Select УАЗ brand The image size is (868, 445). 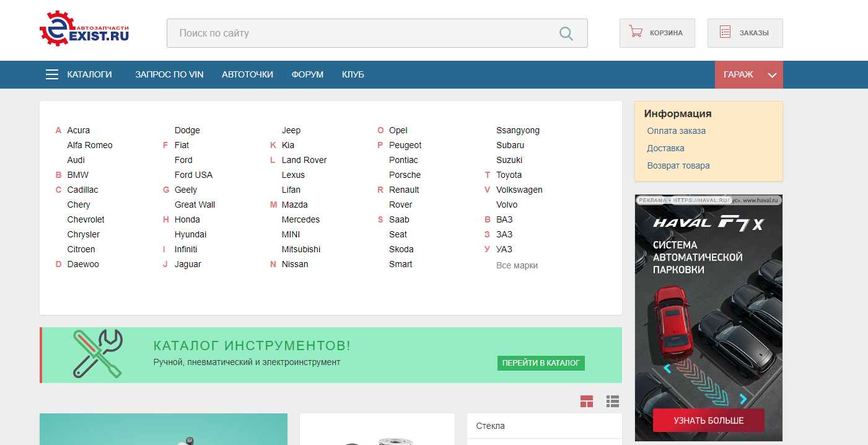[504, 249]
